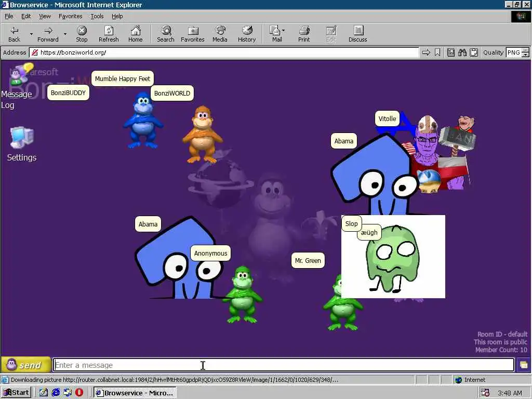
Task: Click the Room ID - default text
Action: (502, 334)
